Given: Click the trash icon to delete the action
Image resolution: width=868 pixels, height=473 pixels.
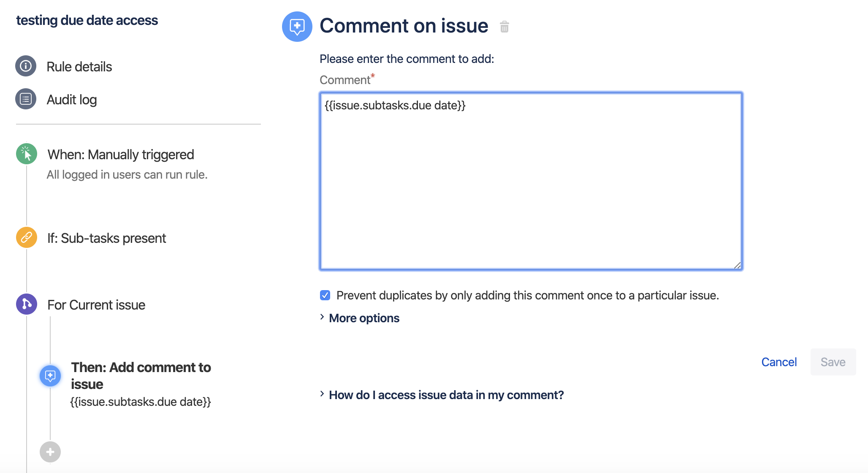Looking at the screenshot, I should [504, 27].
